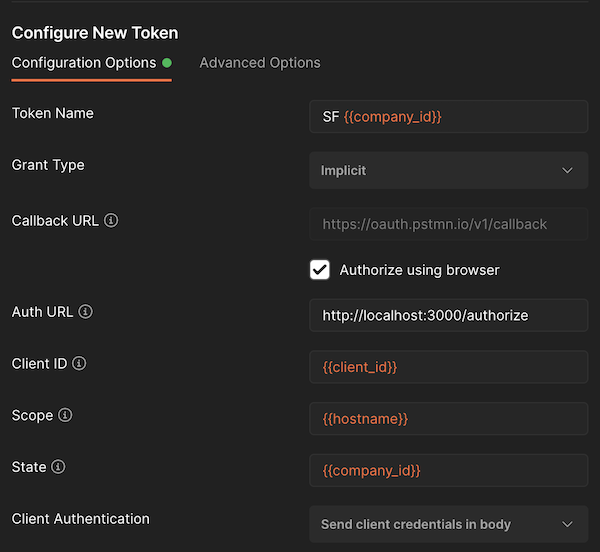Click the Authorize using browser label

pos(419,270)
